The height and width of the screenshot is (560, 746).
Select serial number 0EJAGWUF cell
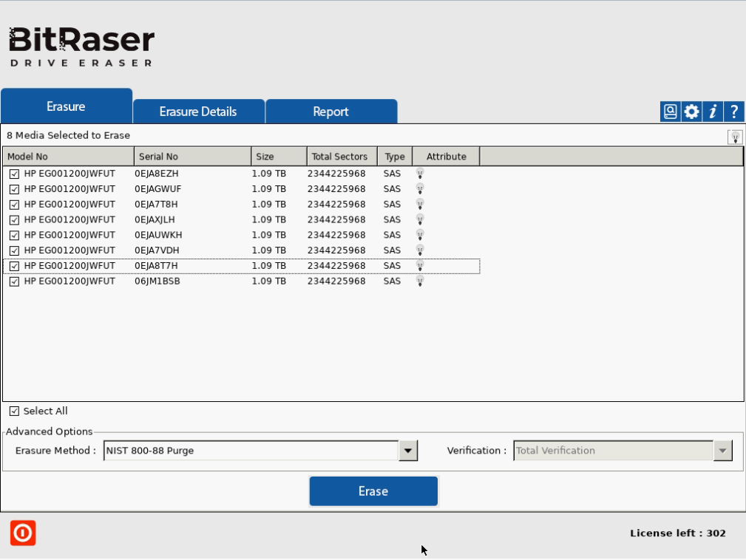pyautogui.click(x=158, y=188)
